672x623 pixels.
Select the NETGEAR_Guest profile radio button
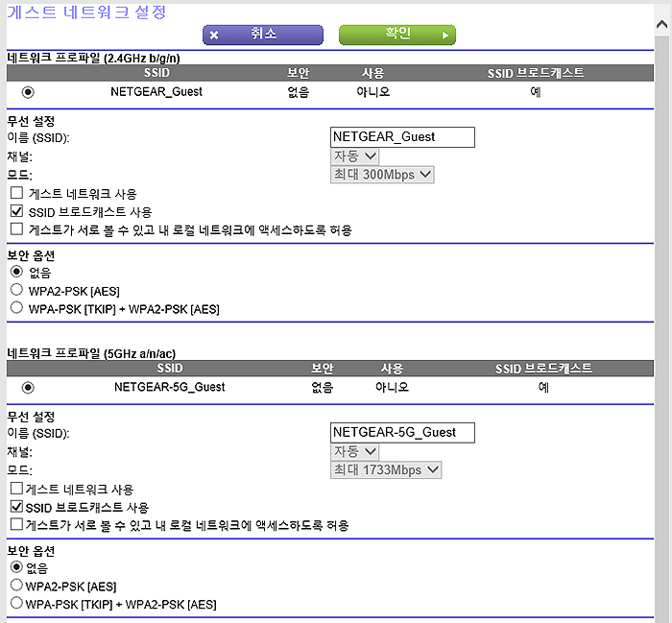pyautogui.click(x=28, y=92)
